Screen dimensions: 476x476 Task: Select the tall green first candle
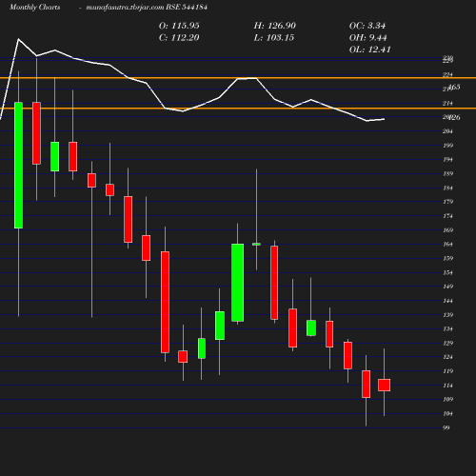point(18,165)
